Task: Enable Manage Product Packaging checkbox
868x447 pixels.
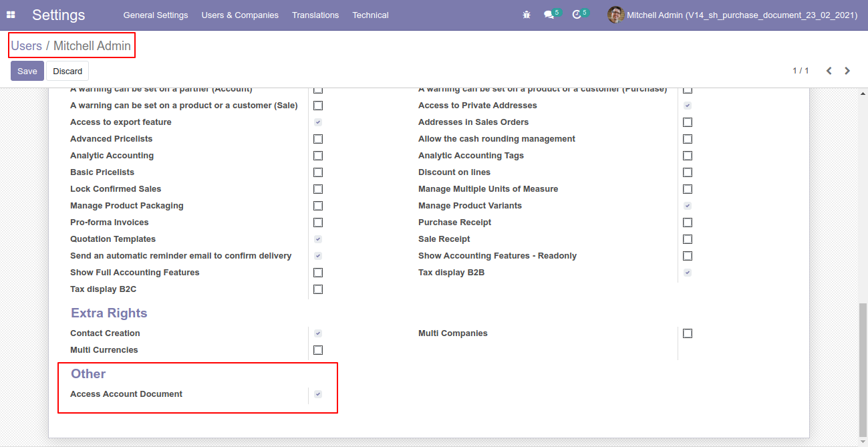Action: (x=318, y=206)
